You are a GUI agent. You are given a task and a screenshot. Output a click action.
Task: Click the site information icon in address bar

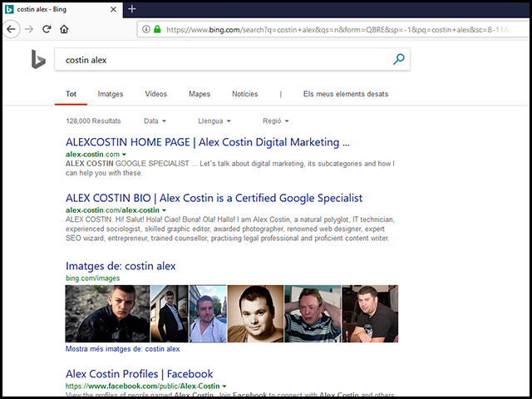[x=146, y=29]
